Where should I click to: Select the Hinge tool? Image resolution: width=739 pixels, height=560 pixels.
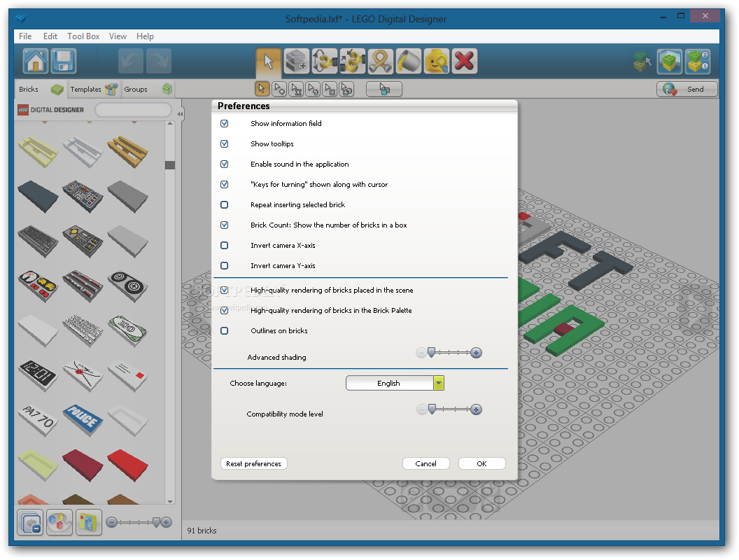click(x=324, y=62)
